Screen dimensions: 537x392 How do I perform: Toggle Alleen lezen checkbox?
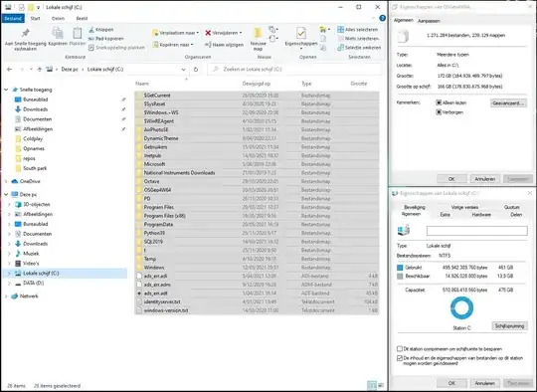[439, 102]
